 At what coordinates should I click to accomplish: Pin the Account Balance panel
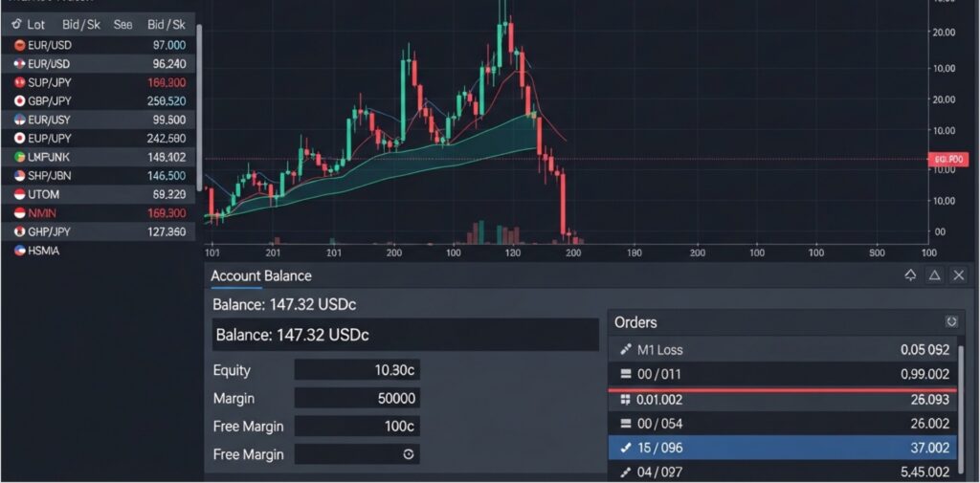pyautogui.click(x=911, y=274)
